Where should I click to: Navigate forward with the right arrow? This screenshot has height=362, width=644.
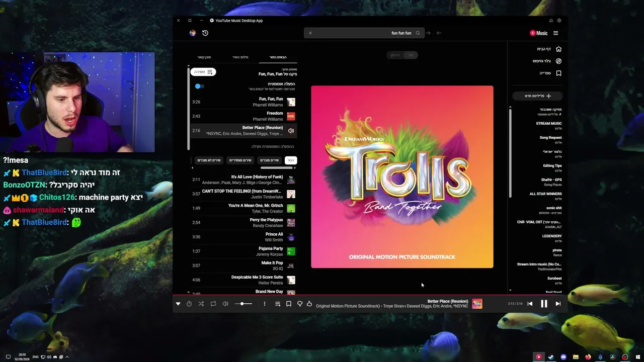(428, 33)
